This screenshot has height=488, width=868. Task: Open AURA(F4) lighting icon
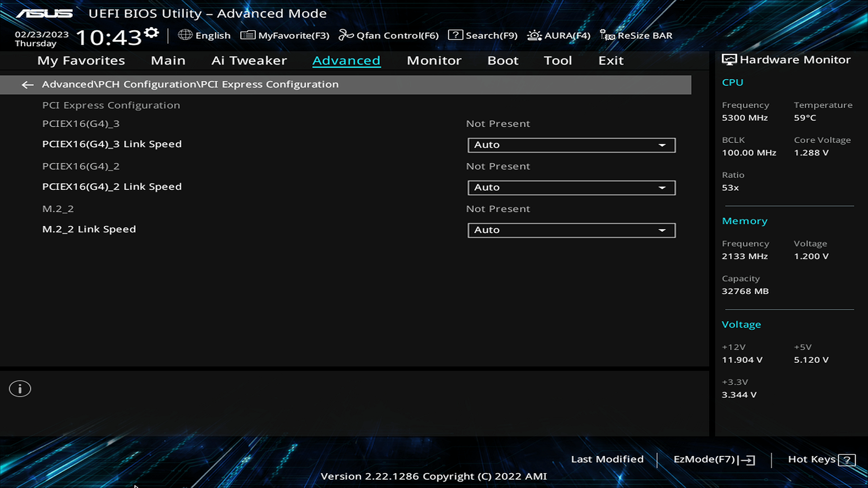click(534, 35)
